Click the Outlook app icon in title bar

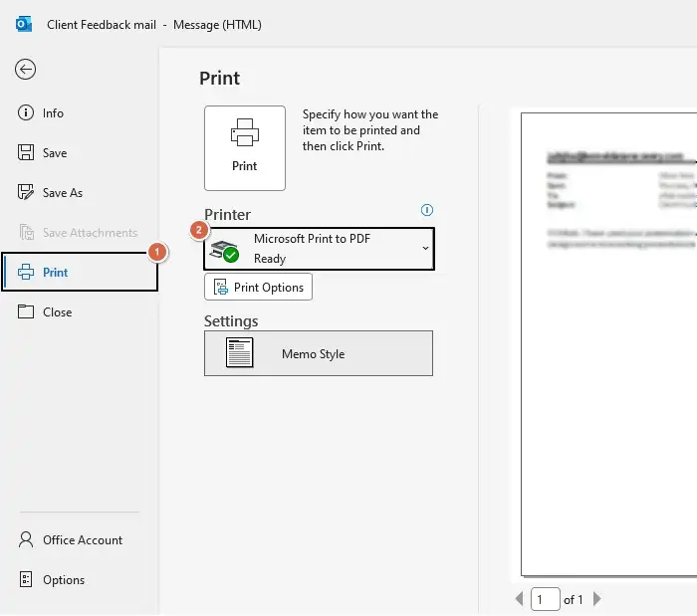tap(23, 25)
